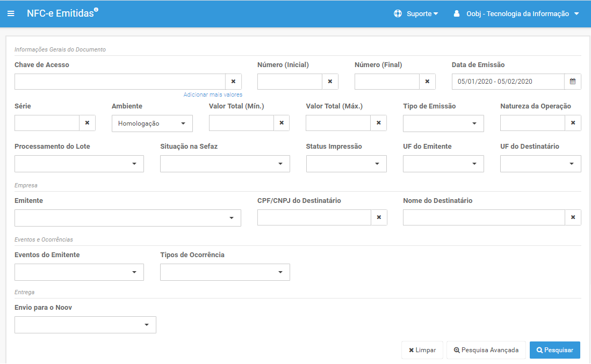The width and height of the screenshot is (591, 364).
Task: Clear the Número (Final) field
Action: [x=428, y=82]
